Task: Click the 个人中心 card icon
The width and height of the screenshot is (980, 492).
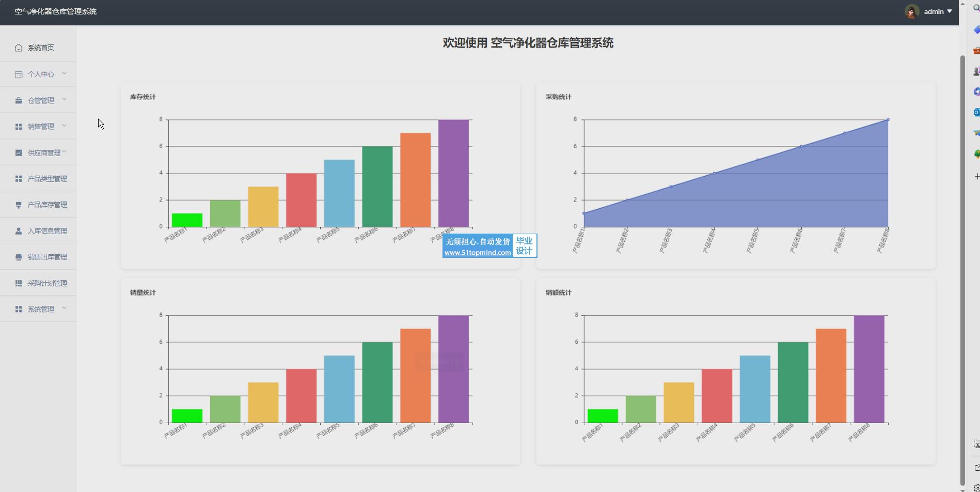Action: (19, 74)
